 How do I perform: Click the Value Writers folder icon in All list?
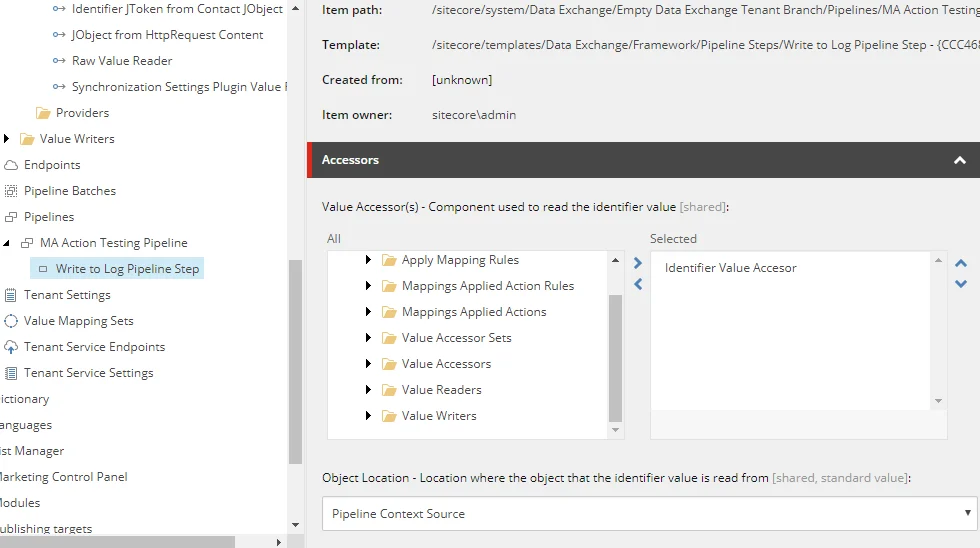click(389, 416)
